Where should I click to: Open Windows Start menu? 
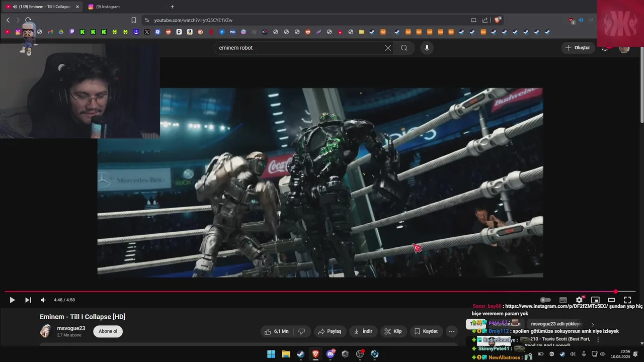(271, 354)
